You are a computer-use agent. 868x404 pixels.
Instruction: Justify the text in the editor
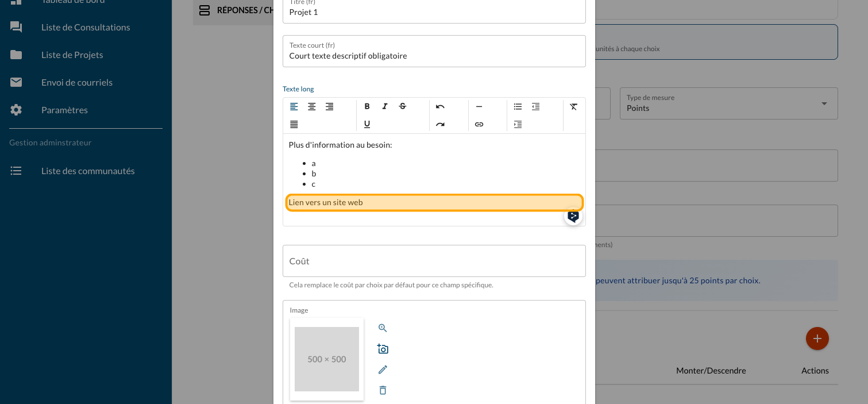(x=294, y=124)
